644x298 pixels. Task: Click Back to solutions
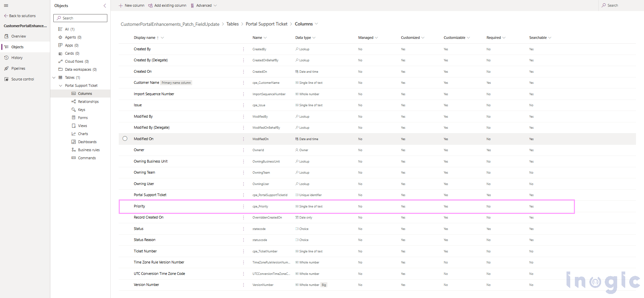20,16
